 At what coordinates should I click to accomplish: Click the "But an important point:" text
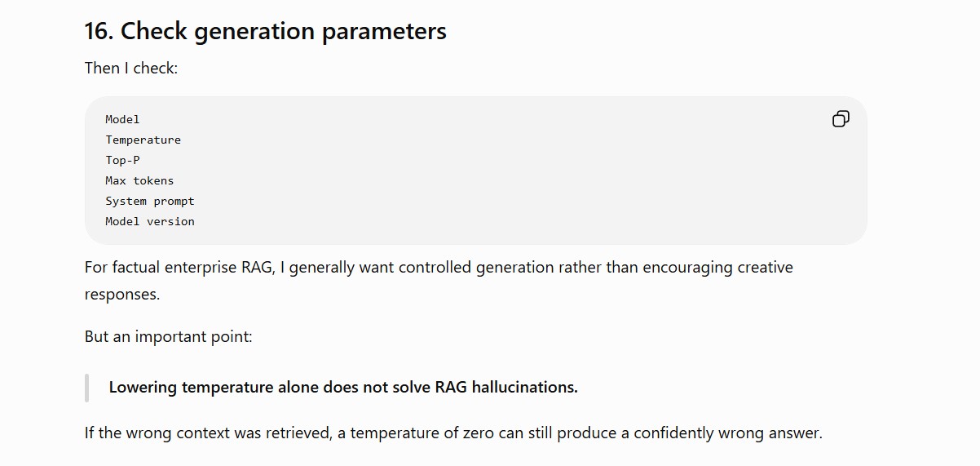tap(169, 336)
